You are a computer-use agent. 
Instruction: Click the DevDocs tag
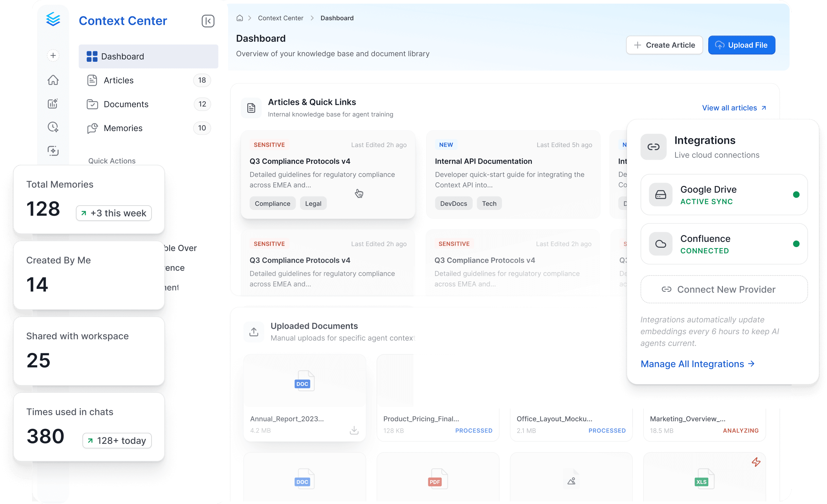453,204
